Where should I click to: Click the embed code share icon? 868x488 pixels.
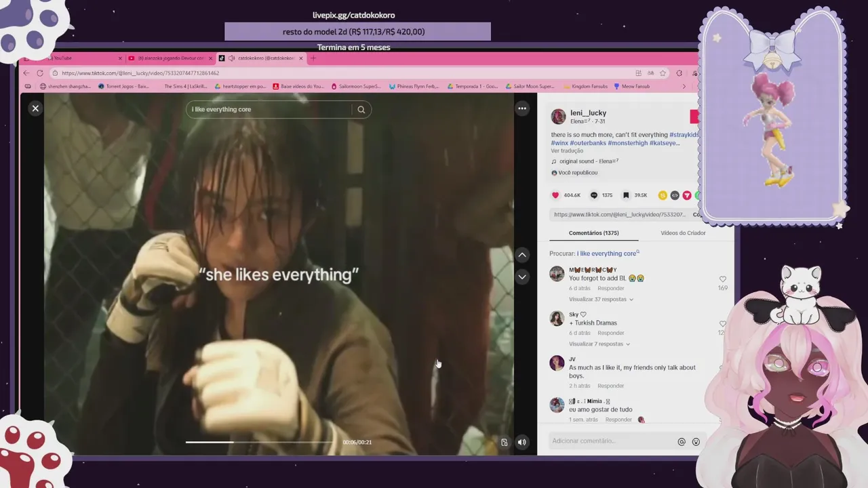pos(675,195)
